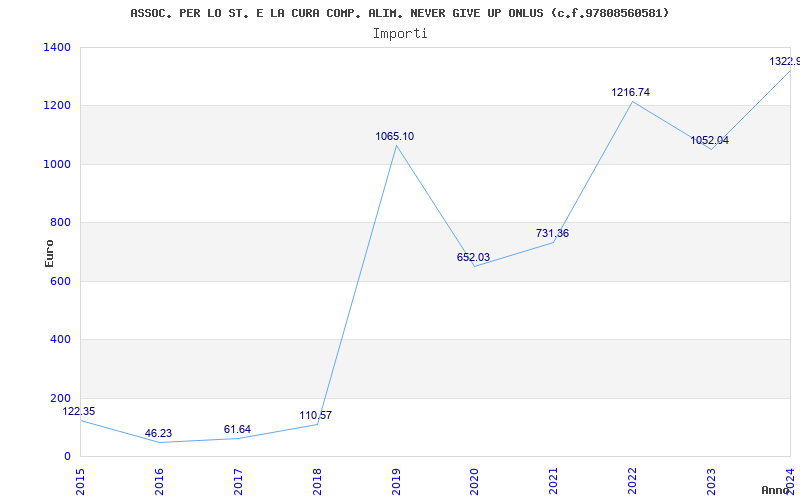Click the partially shown 1322.9 label for 2024
This screenshot has width=800, height=500.
click(785, 61)
